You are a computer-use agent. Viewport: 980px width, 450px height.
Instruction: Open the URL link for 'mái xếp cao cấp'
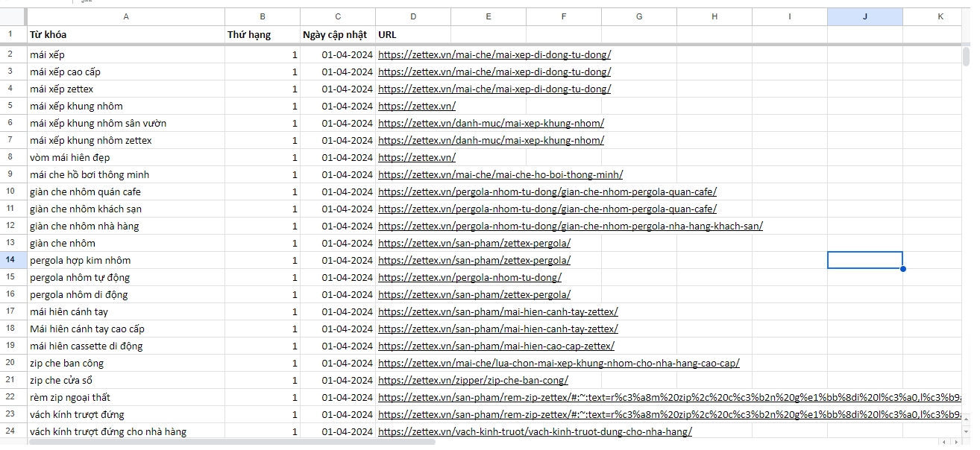[494, 72]
